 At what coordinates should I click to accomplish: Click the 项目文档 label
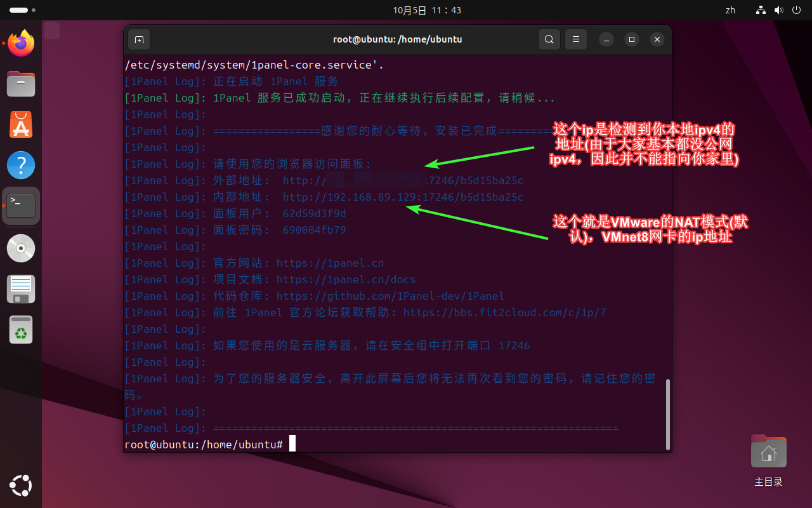pyautogui.click(x=241, y=279)
